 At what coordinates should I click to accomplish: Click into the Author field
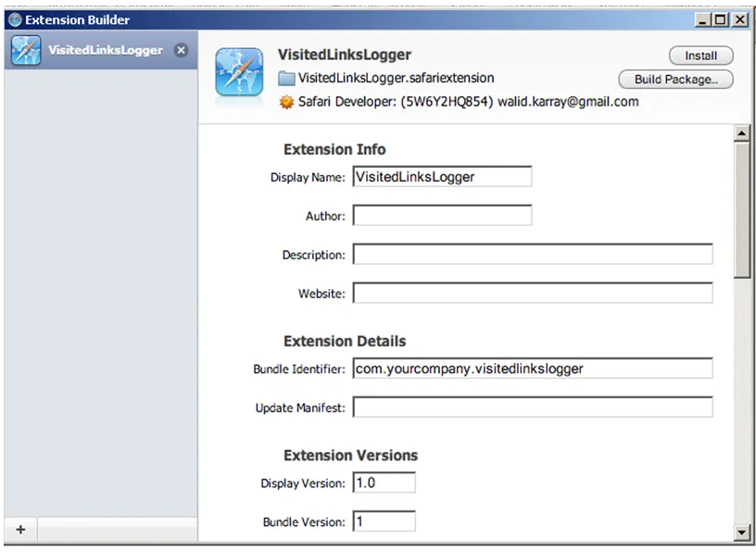click(442, 216)
